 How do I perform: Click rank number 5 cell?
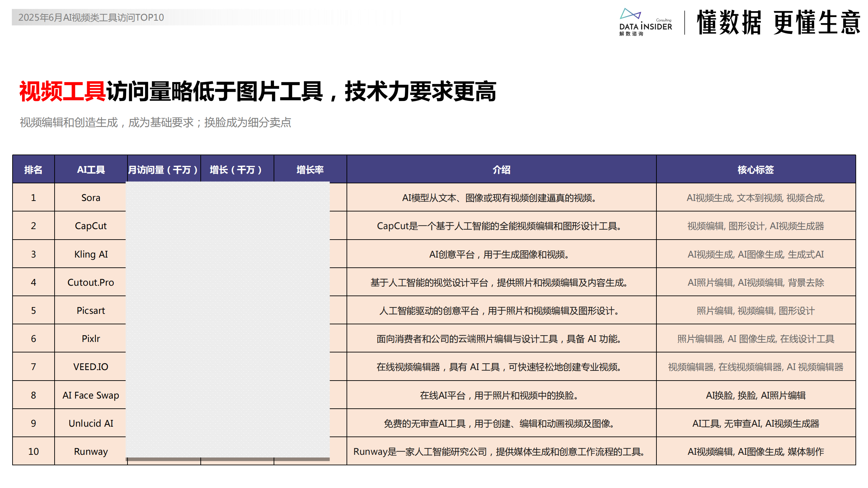coord(33,310)
